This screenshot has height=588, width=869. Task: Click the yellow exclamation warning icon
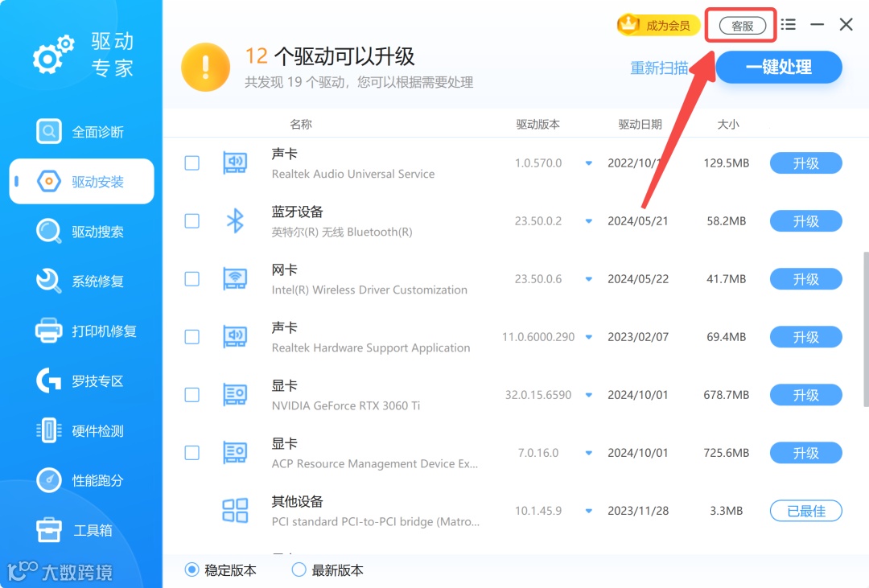coord(206,67)
